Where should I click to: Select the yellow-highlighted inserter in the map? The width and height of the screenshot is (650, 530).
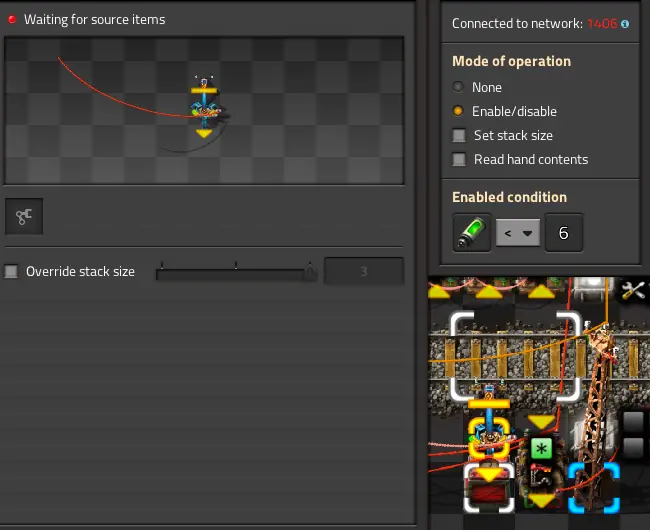pyautogui.click(x=489, y=438)
